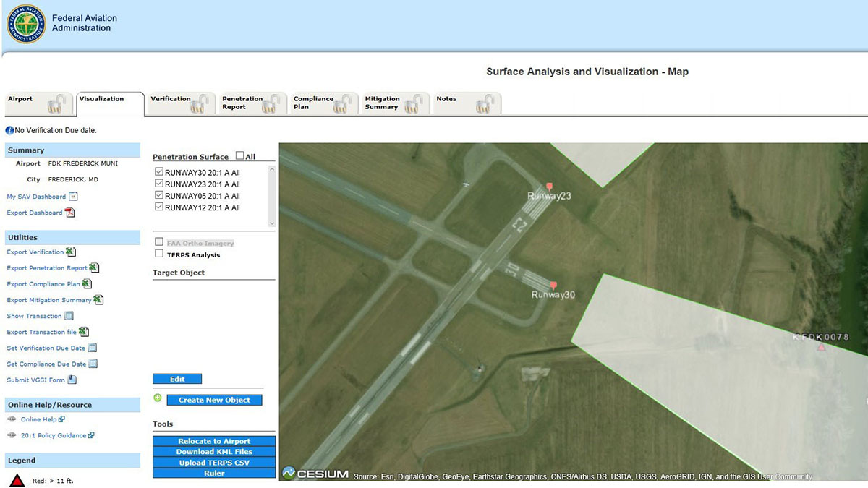
Task: Uncheck the RUNWAY30 20:1 A All checkbox
Action: pyautogui.click(x=158, y=171)
